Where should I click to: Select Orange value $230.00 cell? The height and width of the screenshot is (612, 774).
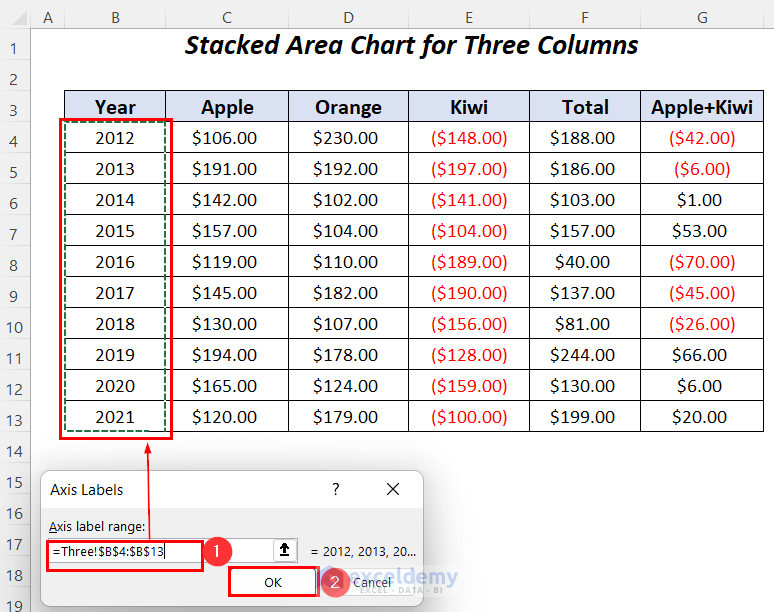(347, 138)
